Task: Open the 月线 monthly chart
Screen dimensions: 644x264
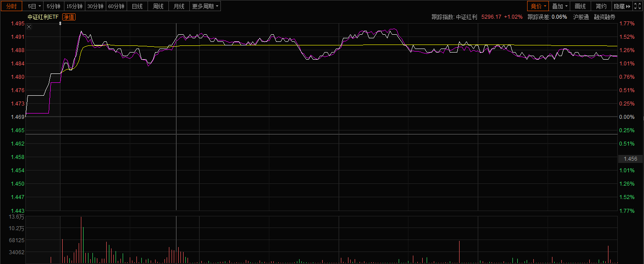Action: click(x=179, y=6)
